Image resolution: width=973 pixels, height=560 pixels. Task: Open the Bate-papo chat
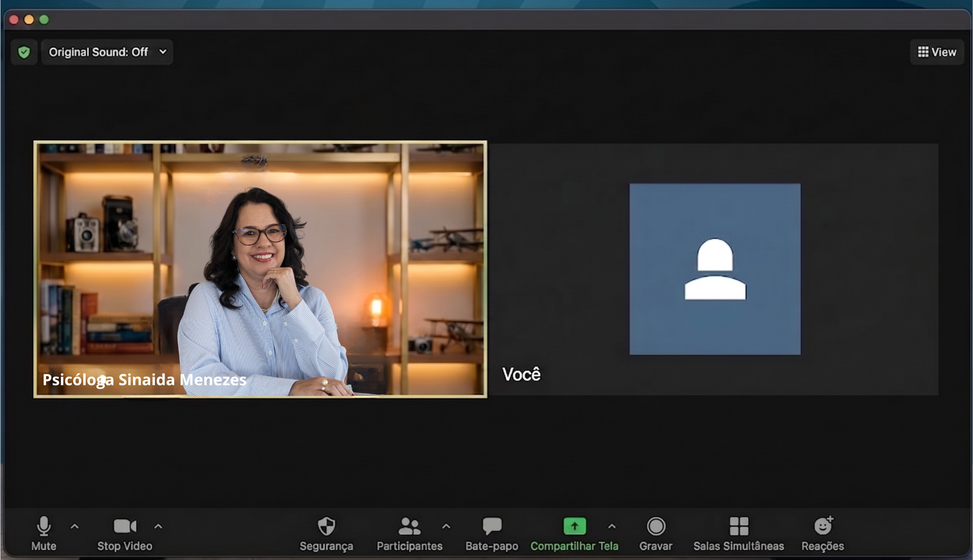click(x=492, y=533)
